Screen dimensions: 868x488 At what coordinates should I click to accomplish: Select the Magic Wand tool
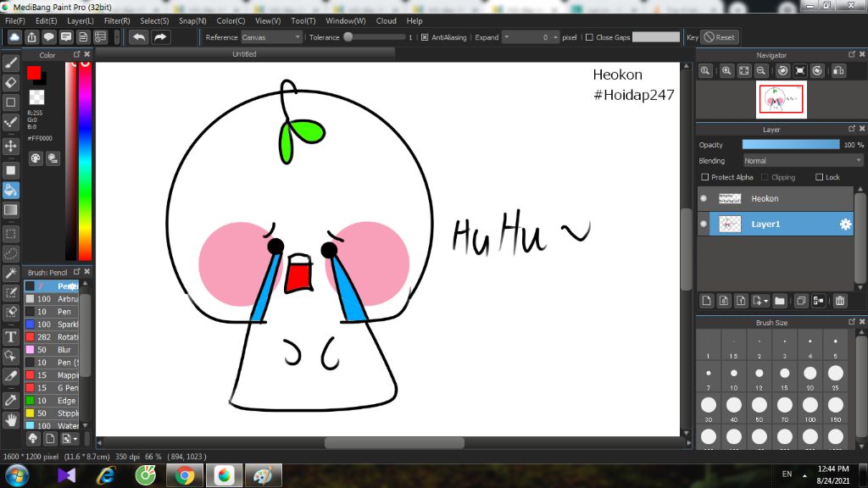coord(10,274)
